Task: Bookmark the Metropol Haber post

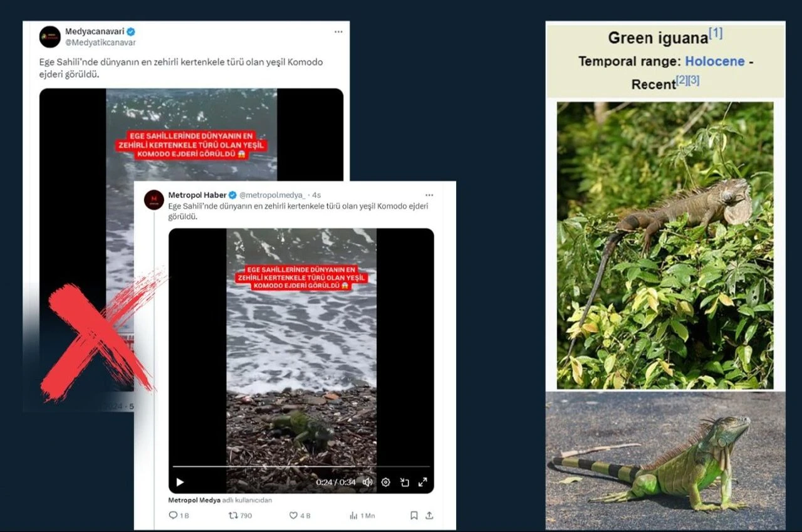Action: pos(414,515)
